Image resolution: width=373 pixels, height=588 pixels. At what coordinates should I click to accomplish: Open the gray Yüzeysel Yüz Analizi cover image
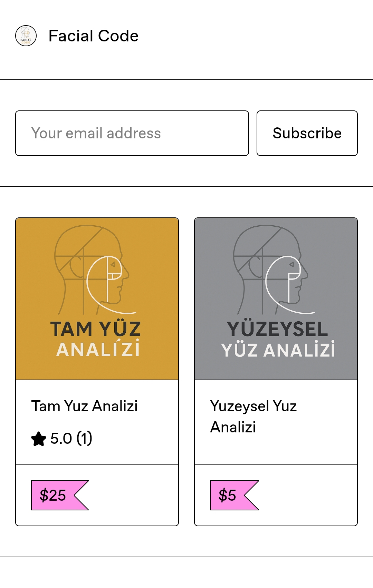pyautogui.click(x=276, y=299)
